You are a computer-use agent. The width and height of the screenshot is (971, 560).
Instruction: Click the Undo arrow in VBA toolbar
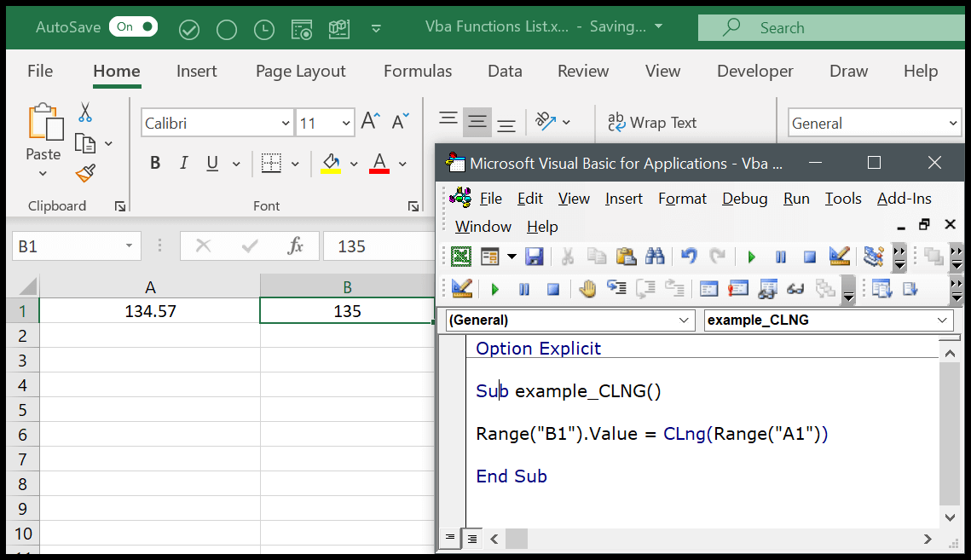tap(689, 257)
